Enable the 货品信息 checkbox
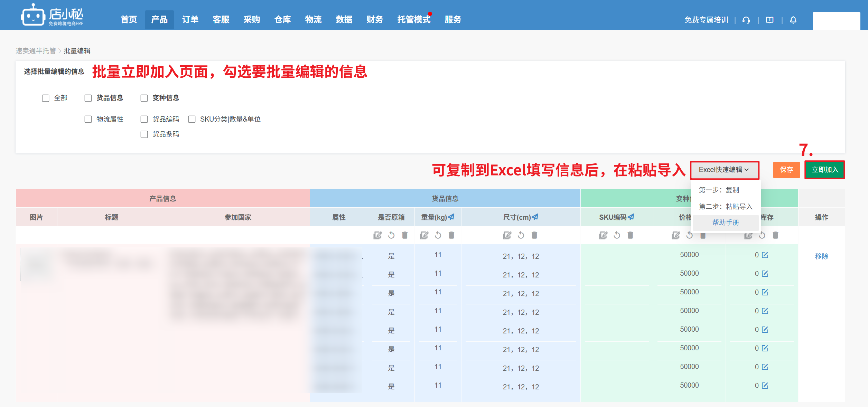 pyautogui.click(x=88, y=98)
